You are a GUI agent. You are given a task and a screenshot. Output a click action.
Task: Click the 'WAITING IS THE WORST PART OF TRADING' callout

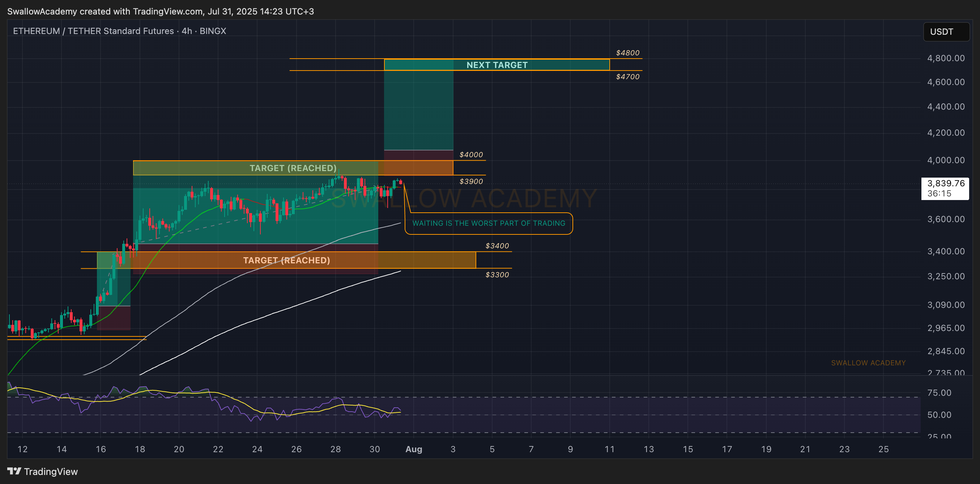(x=489, y=223)
